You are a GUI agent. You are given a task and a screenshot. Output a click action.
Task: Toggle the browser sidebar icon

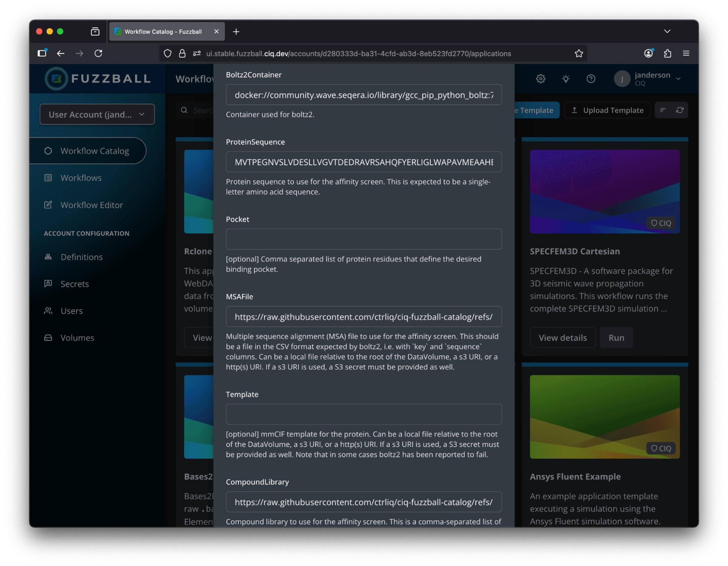point(42,54)
